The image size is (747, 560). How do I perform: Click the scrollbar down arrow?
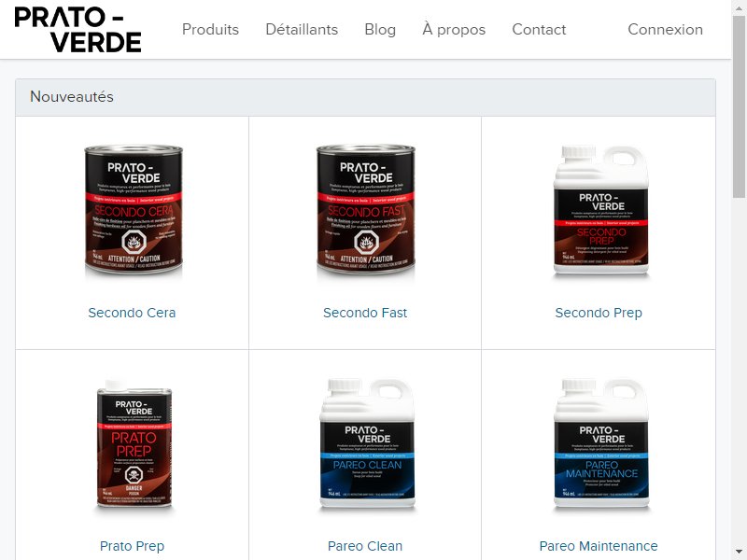739,552
